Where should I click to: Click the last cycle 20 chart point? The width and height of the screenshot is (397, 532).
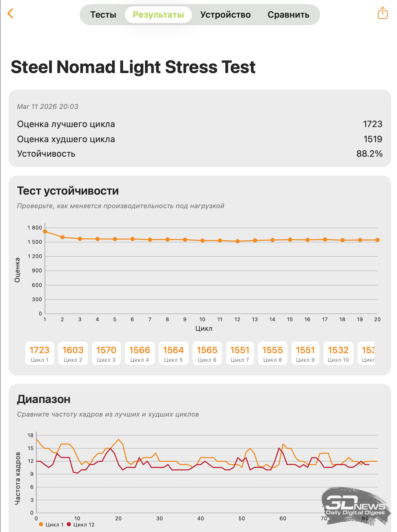tap(377, 240)
